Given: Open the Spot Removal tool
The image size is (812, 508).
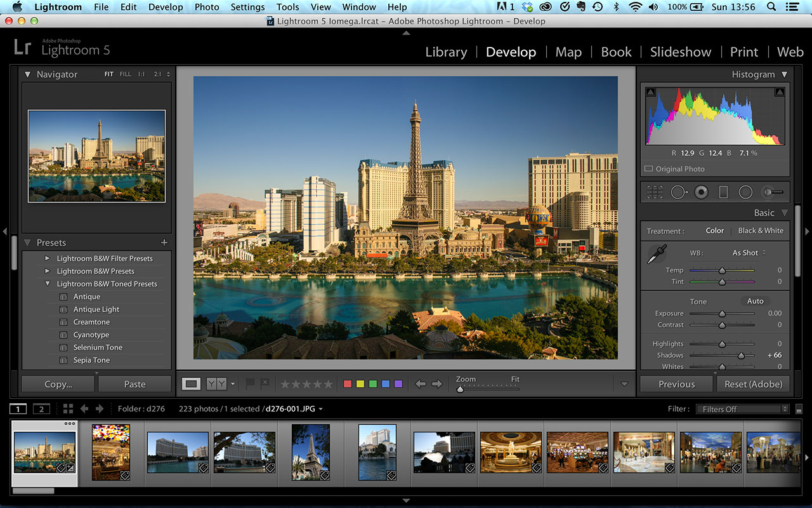Looking at the screenshot, I should click(679, 192).
